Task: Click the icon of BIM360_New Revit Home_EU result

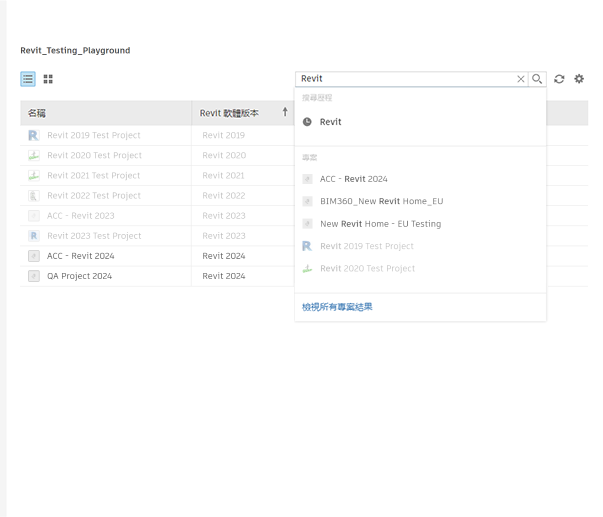Action: click(x=307, y=201)
